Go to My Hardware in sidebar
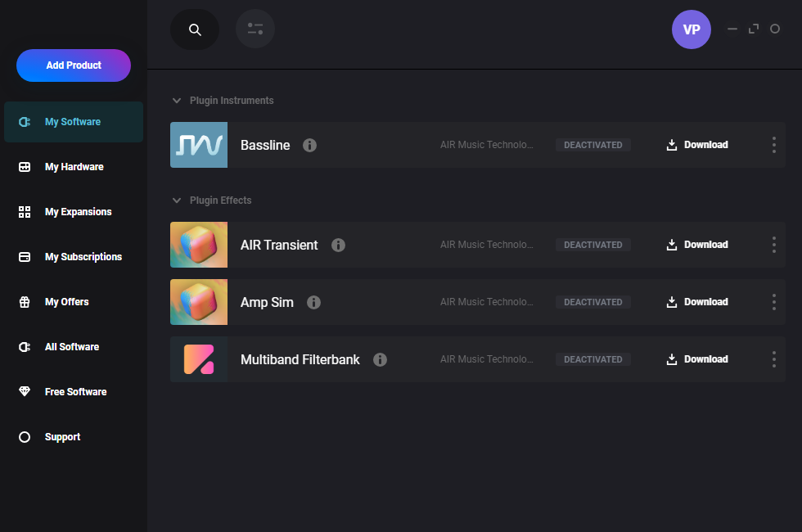The height and width of the screenshot is (532, 802). pyautogui.click(x=74, y=167)
